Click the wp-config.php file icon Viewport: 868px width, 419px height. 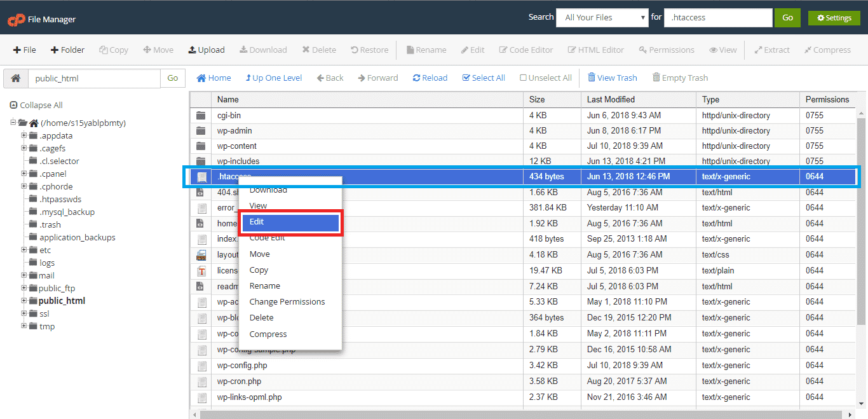click(x=201, y=366)
